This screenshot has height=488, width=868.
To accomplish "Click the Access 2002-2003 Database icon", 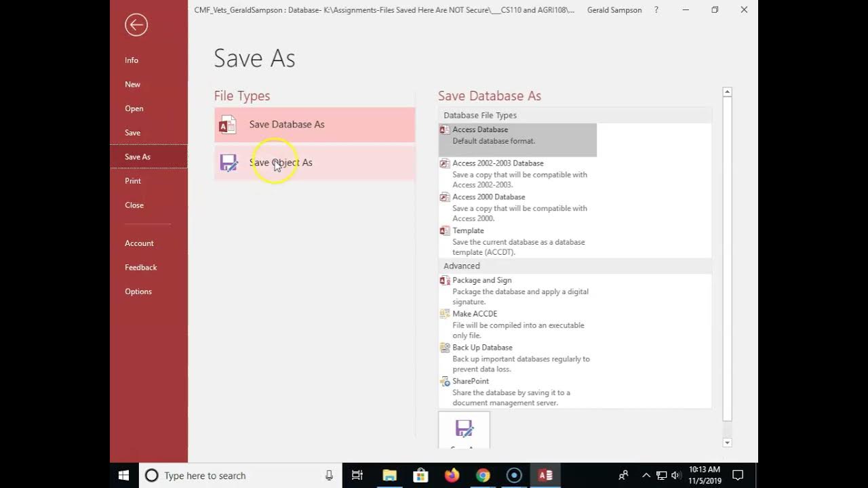I will [x=445, y=163].
